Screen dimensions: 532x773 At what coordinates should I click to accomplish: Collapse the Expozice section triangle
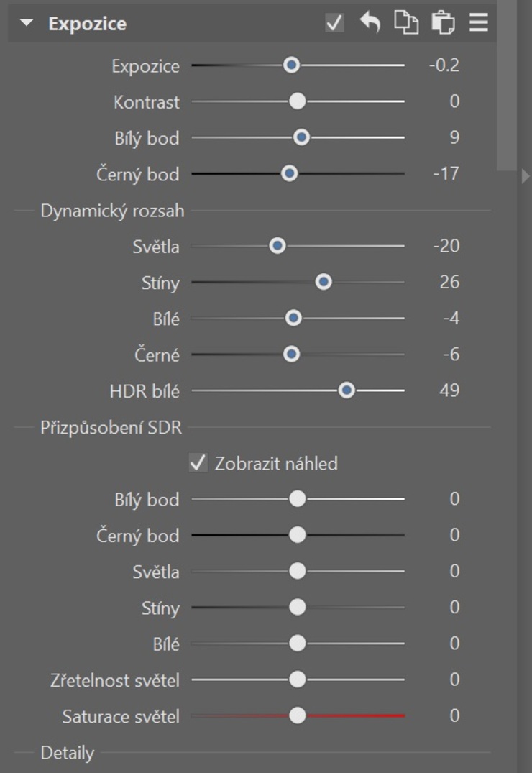27,23
